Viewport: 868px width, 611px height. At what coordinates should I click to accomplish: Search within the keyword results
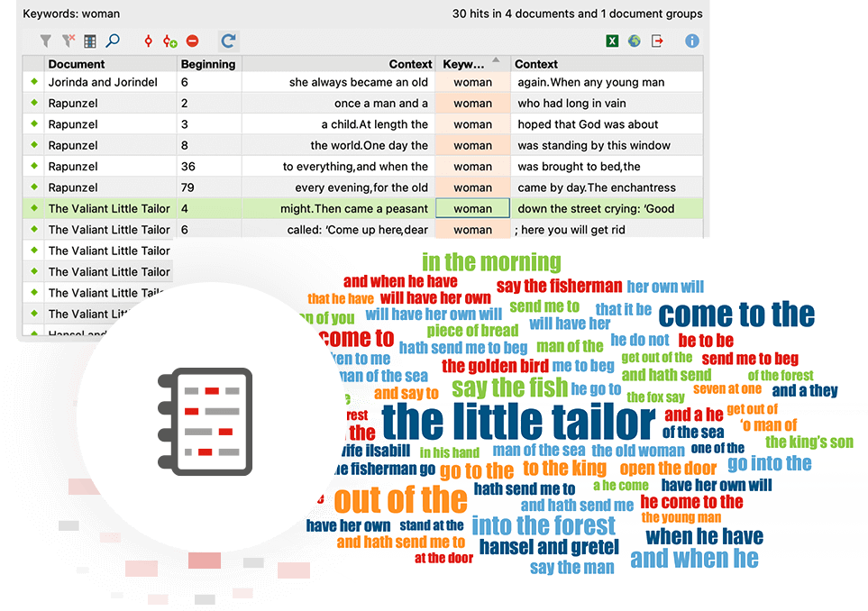(112, 41)
